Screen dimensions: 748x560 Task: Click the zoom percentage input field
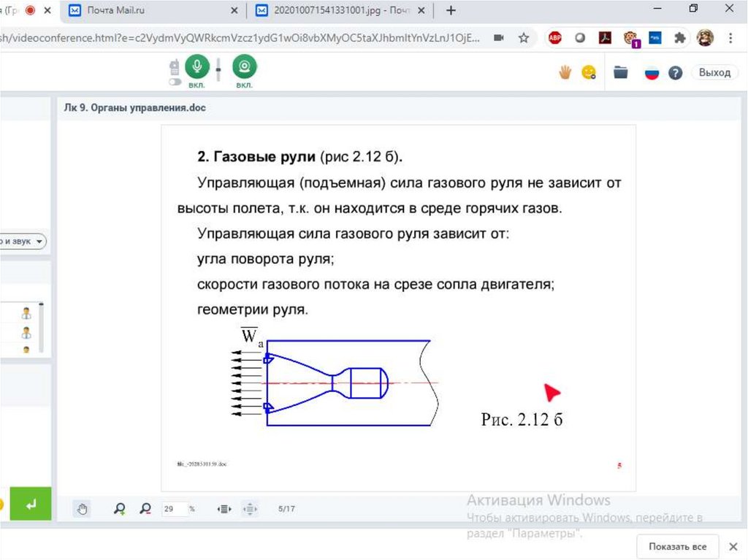174,509
